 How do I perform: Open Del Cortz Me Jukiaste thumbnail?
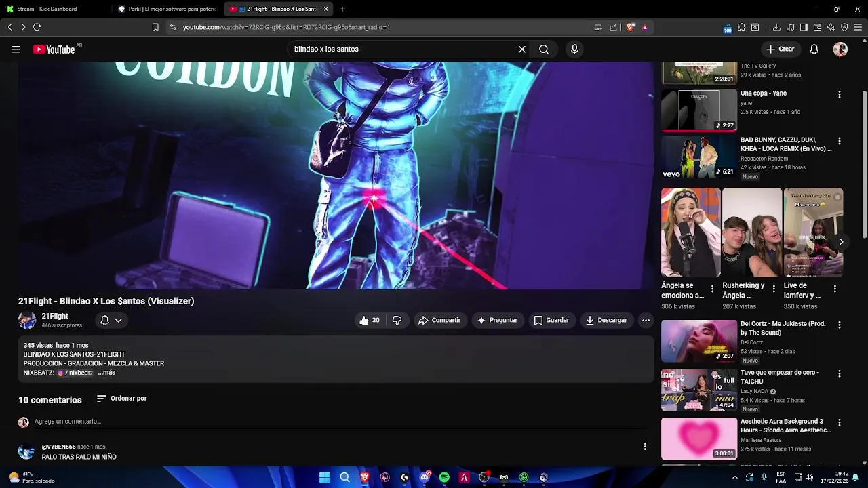699,341
